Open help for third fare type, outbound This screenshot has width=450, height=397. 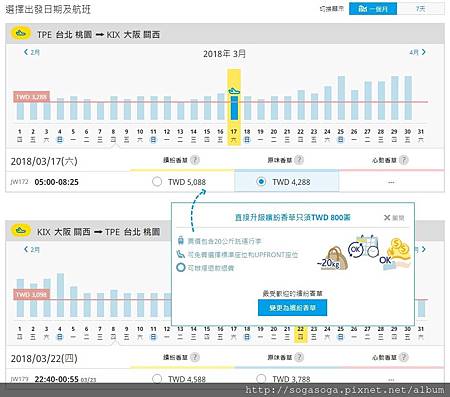[x=403, y=160]
